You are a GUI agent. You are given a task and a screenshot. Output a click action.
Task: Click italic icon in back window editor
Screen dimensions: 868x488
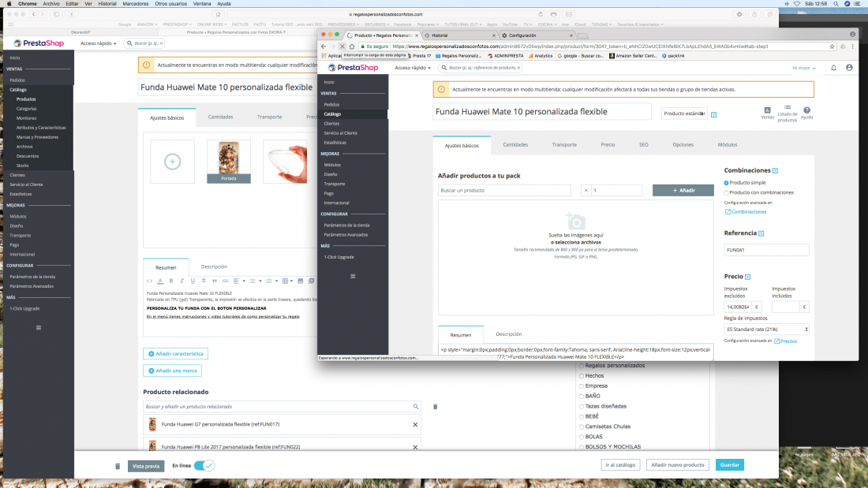(x=181, y=281)
